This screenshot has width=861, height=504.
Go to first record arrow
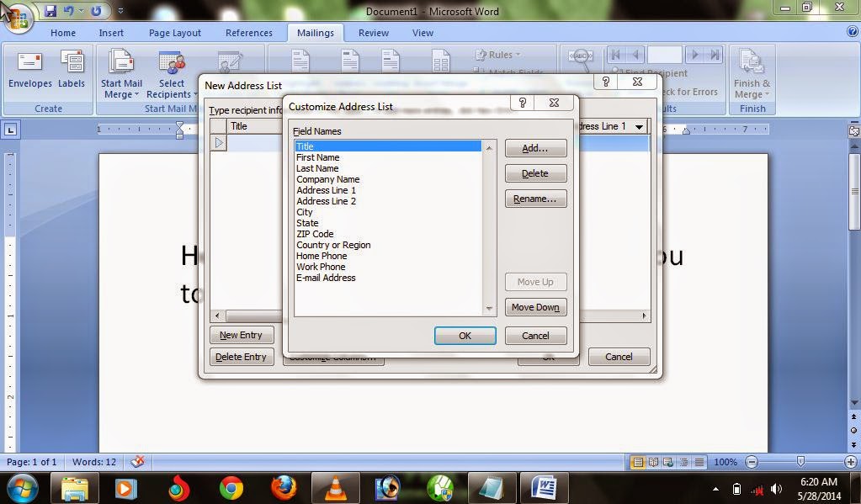(x=615, y=55)
